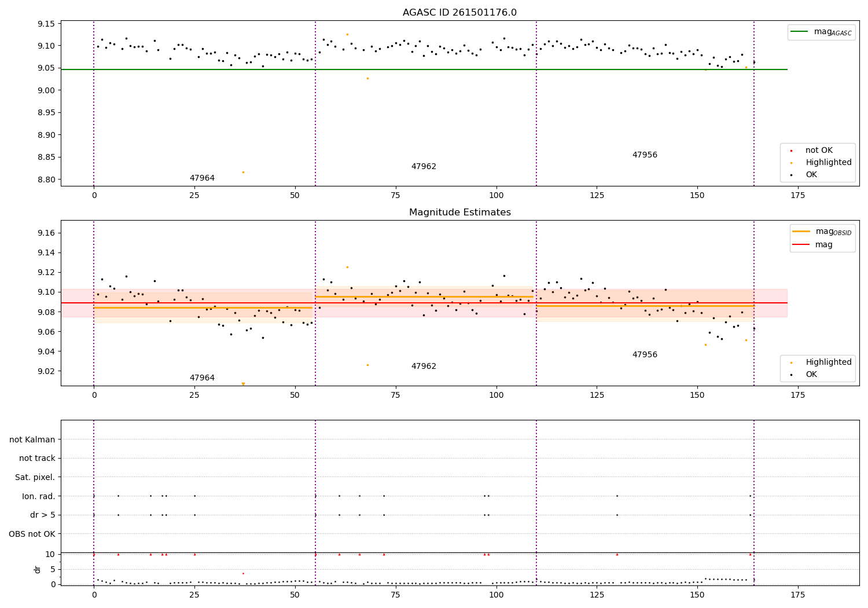Click the green mag AGASC legend entry
Viewport: 868px width, 608px height.
pos(821,32)
